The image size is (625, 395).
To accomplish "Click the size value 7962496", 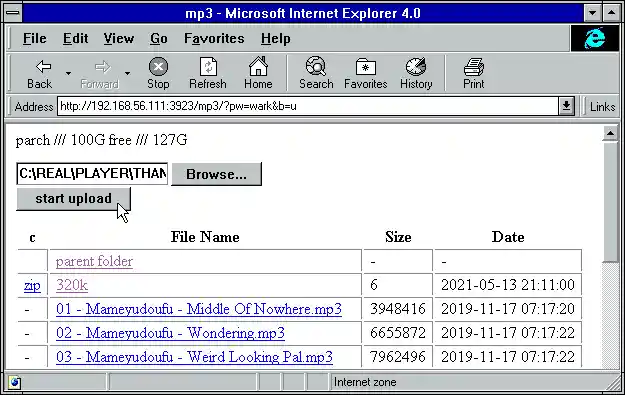I will (x=398, y=357).
